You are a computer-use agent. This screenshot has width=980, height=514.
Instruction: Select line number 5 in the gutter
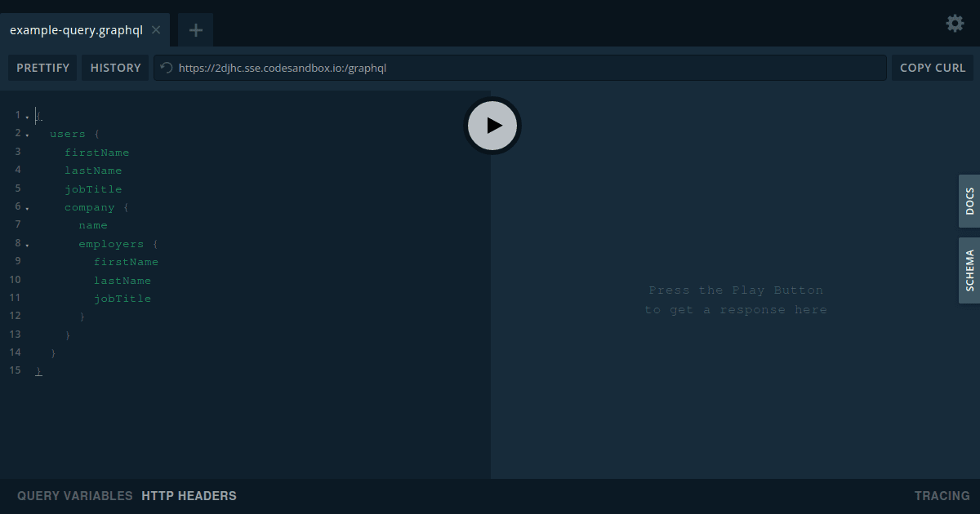pos(18,188)
